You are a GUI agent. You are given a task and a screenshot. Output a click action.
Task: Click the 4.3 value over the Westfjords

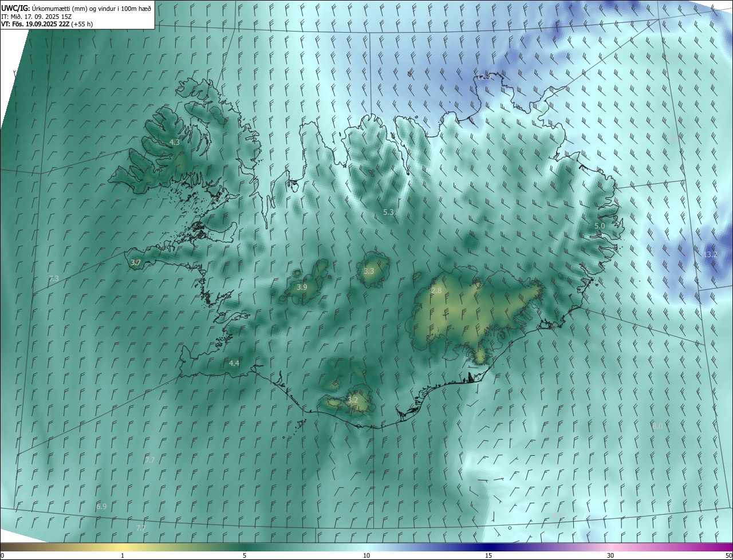tap(175, 142)
